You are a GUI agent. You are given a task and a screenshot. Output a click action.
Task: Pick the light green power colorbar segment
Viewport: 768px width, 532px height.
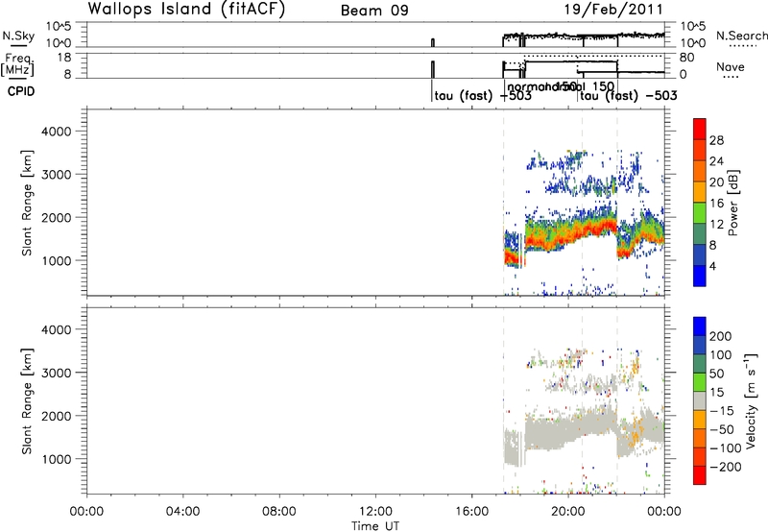[700, 213]
